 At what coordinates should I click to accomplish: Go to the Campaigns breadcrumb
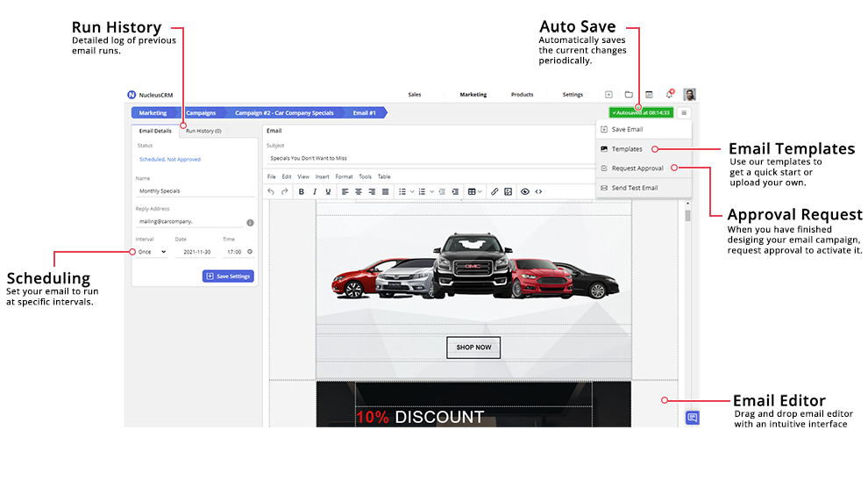tap(202, 113)
